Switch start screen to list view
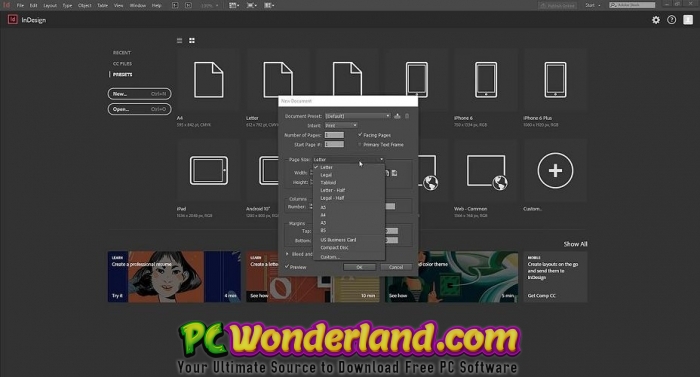 coord(179,41)
